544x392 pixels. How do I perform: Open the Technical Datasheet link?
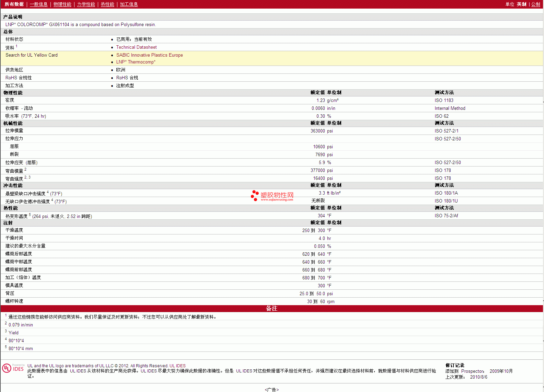click(x=136, y=47)
